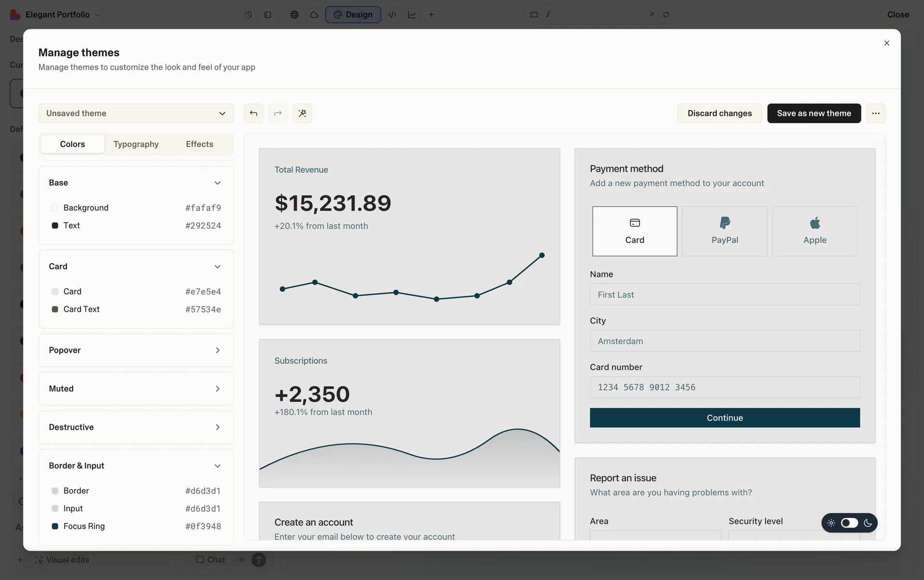Click the undo arrow icon

tap(253, 113)
